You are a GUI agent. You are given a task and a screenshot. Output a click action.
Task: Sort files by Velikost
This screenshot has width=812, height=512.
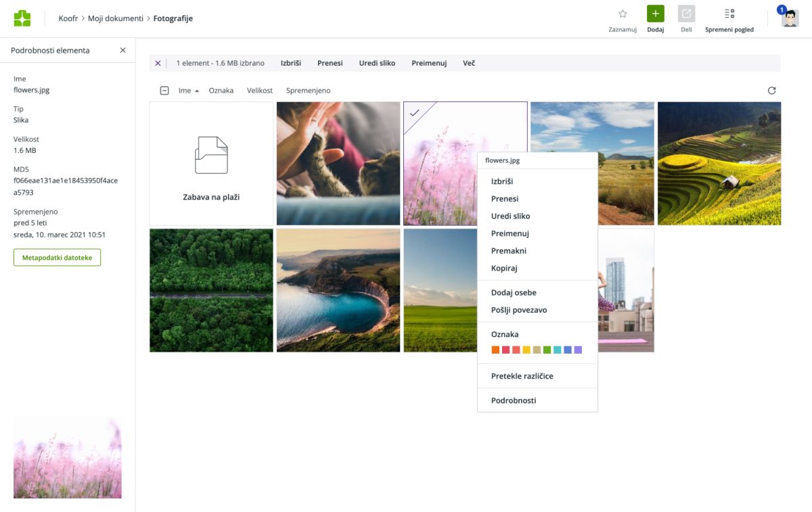click(260, 91)
